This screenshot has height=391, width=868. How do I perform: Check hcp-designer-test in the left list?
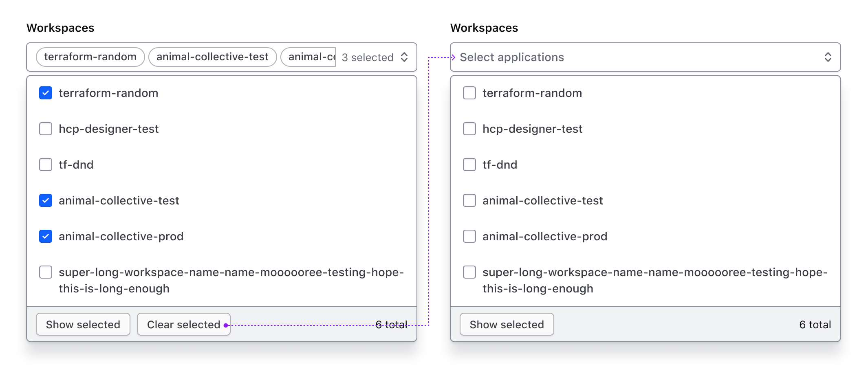45,129
